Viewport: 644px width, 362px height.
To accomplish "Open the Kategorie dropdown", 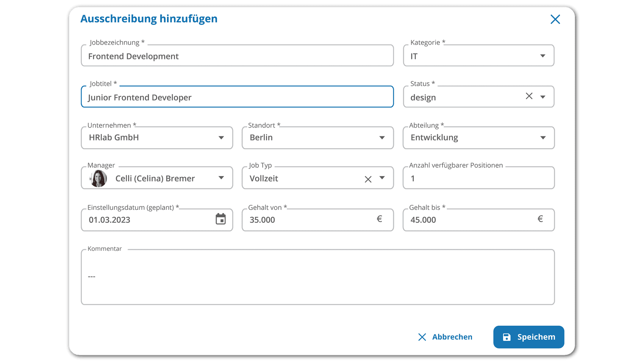I will click(543, 55).
